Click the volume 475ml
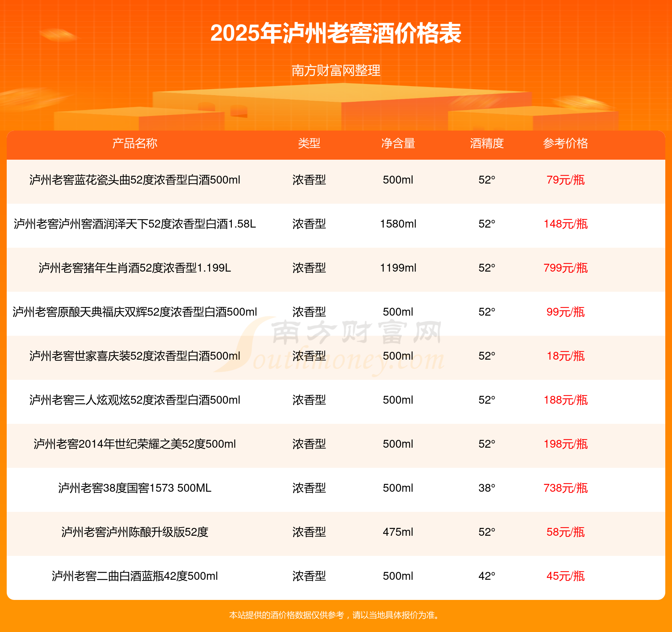Screen dimensions: 672x632 click(x=398, y=532)
